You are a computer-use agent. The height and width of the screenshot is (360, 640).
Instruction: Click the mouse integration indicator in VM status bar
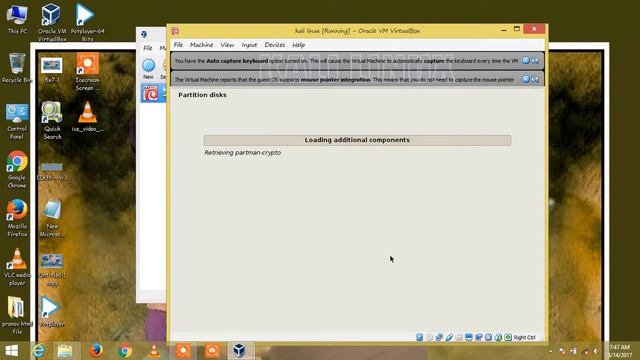pyautogui.click(x=498, y=337)
